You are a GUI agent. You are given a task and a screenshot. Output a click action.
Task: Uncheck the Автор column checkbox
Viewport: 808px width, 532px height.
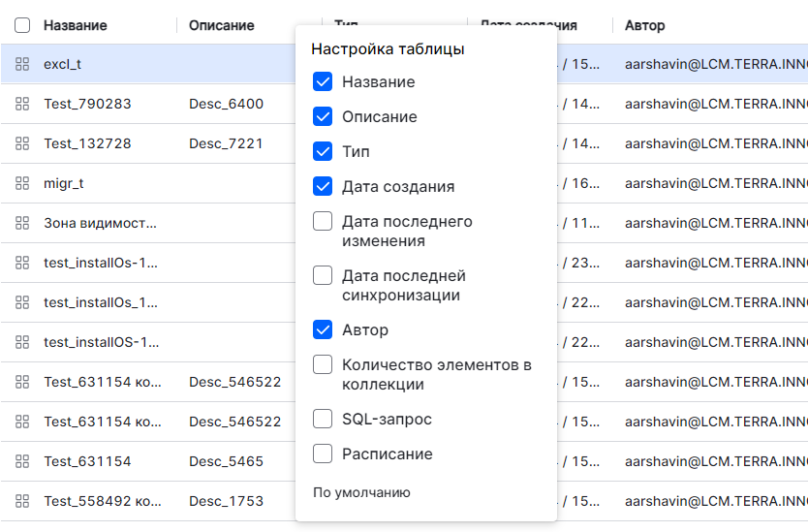(323, 330)
